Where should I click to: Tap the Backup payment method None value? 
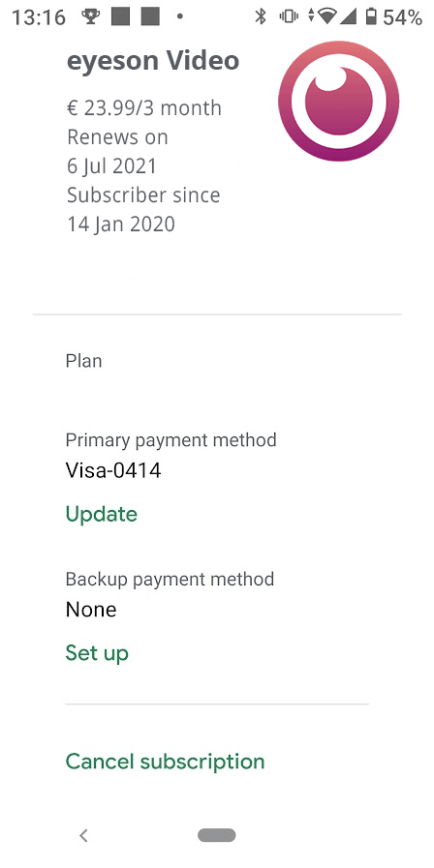[x=91, y=610]
